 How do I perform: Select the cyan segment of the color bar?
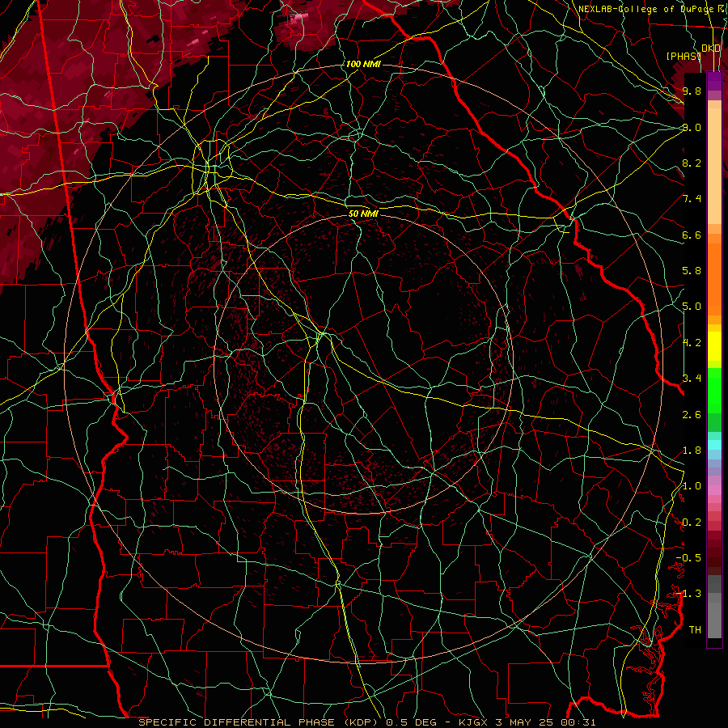click(714, 445)
